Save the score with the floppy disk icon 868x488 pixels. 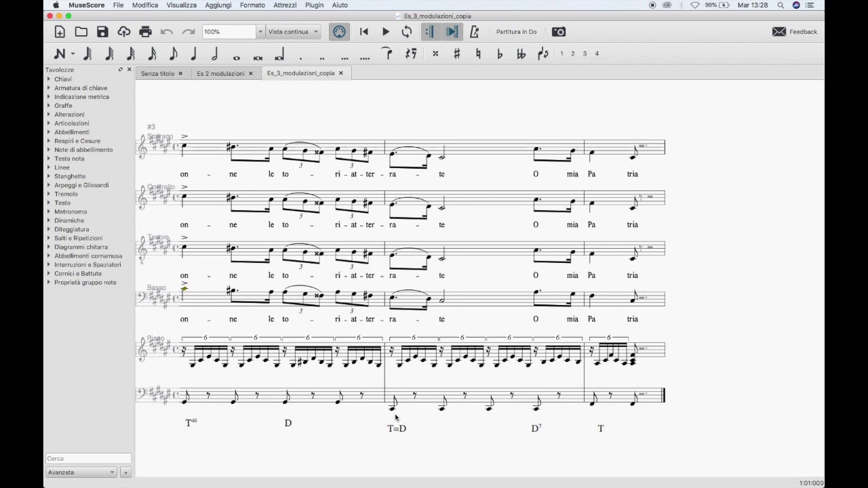[x=102, y=32]
